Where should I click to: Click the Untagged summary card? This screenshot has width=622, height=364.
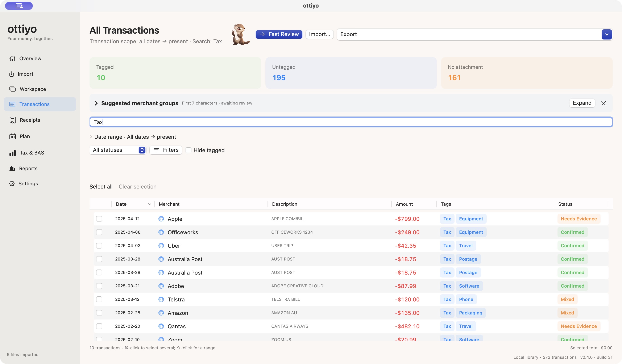351,73
